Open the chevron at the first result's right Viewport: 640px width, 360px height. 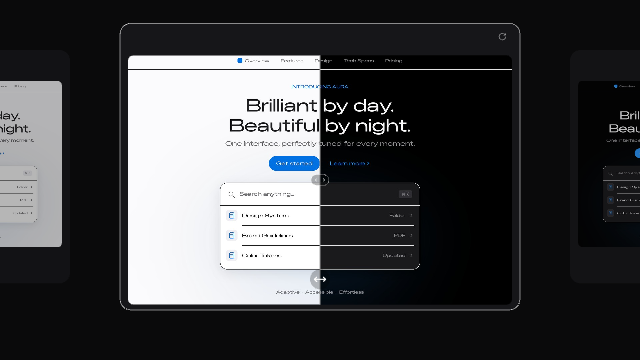point(411,216)
